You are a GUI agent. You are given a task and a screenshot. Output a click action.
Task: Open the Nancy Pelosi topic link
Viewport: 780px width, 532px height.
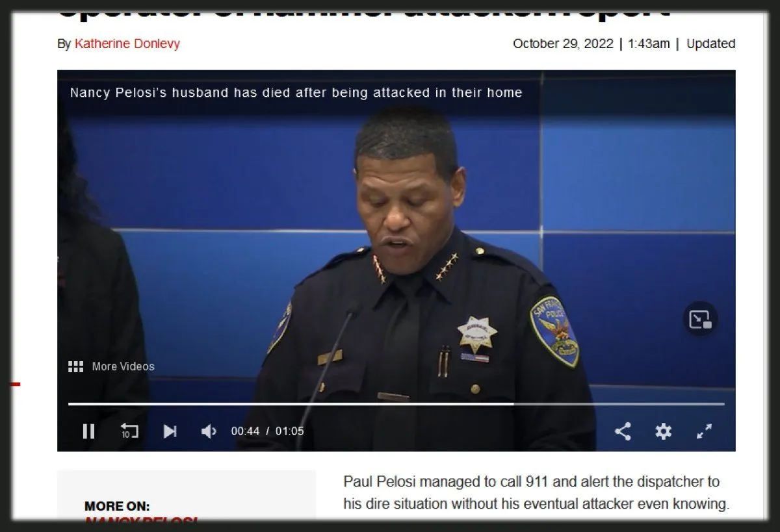click(140, 521)
